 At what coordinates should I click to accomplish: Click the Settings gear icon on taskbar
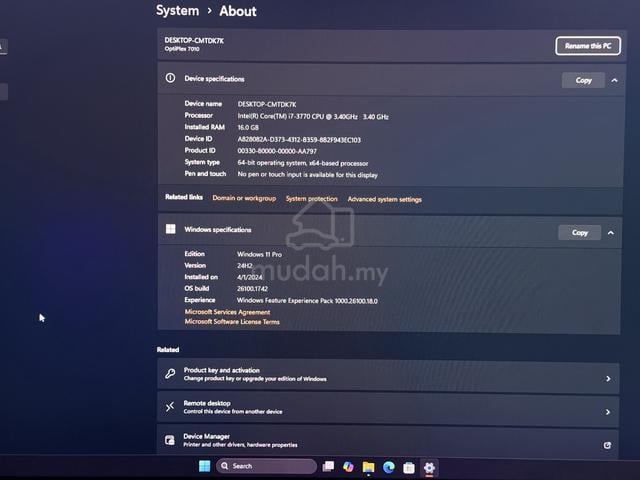pyautogui.click(x=429, y=467)
